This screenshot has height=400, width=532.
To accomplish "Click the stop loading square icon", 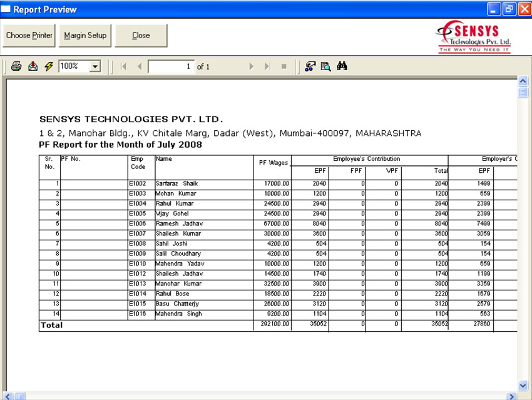I will click(284, 66).
